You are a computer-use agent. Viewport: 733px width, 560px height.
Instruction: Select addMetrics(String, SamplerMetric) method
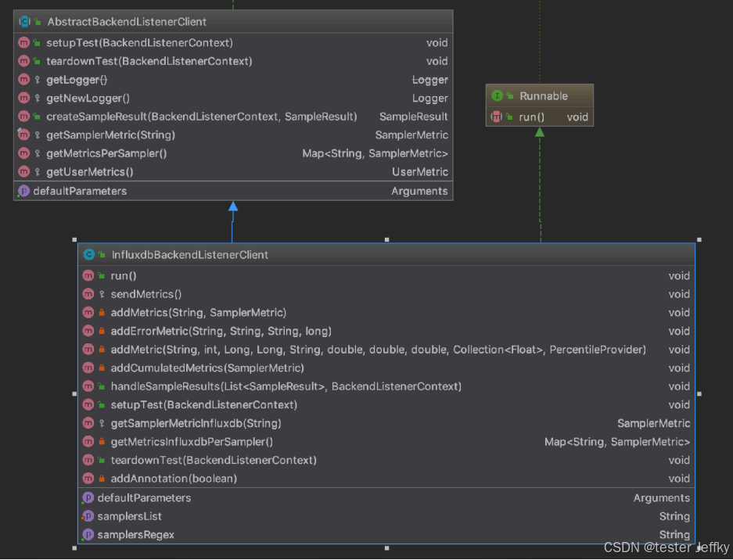[386, 313]
